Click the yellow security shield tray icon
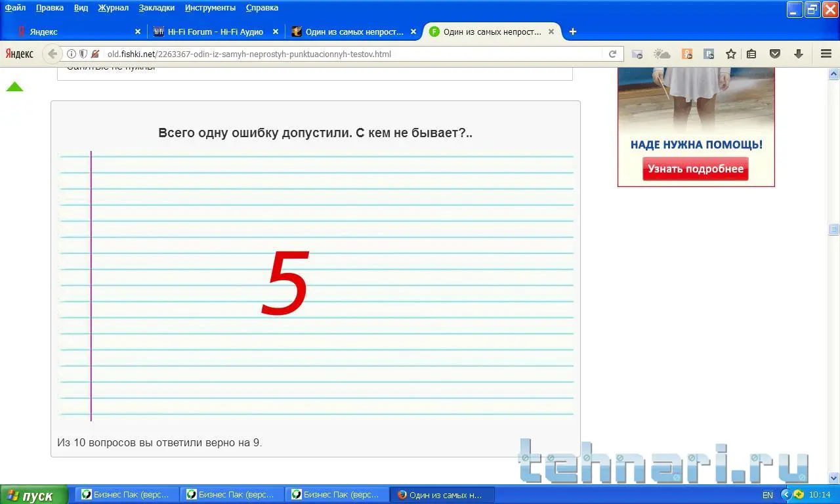Viewport: 840px width, 504px height. 799,495
